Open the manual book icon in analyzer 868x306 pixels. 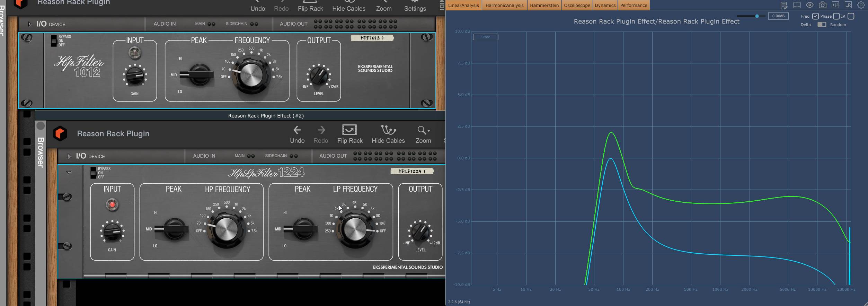tap(797, 5)
